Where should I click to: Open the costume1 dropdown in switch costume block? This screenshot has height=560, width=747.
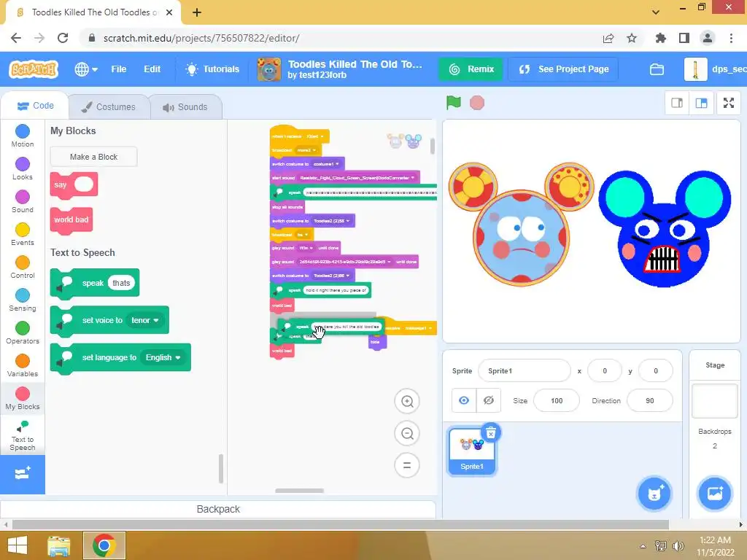pos(326,164)
